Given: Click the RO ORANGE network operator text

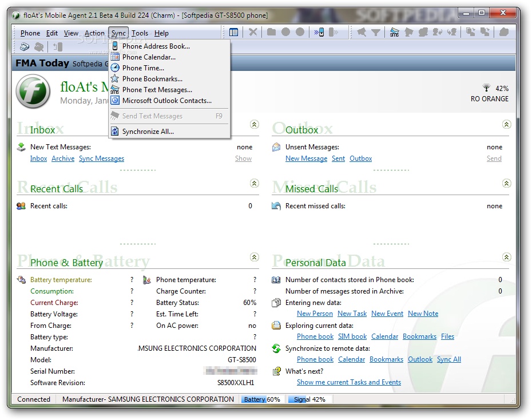Looking at the screenshot, I should 489,99.
